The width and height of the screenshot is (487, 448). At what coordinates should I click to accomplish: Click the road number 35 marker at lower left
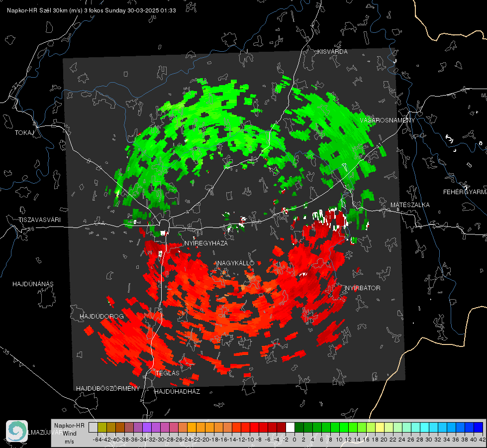tap(6, 352)
